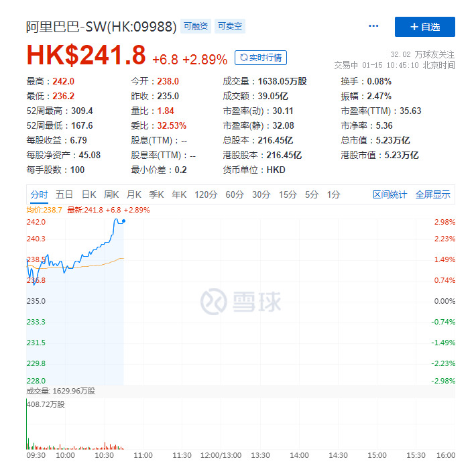Click the 408.72万股 volume axis label
This screenshot has height=476, width=474.
(x=46, y=404)
